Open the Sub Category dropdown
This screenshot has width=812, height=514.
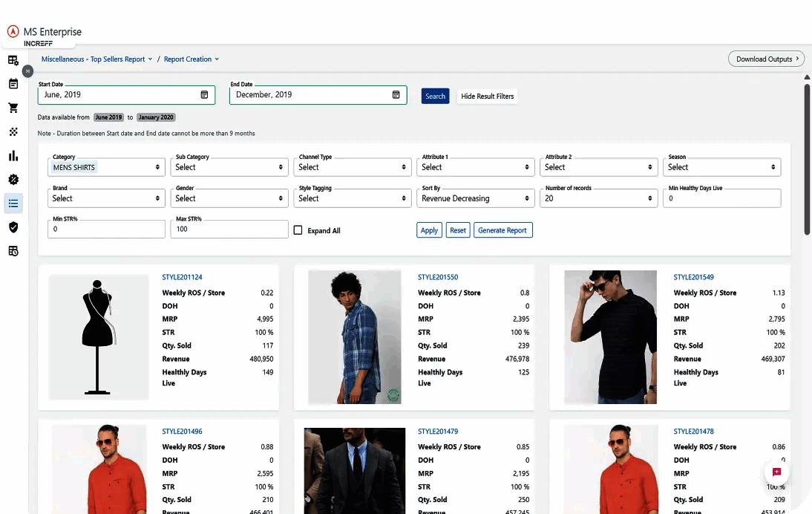pos(229,167)
